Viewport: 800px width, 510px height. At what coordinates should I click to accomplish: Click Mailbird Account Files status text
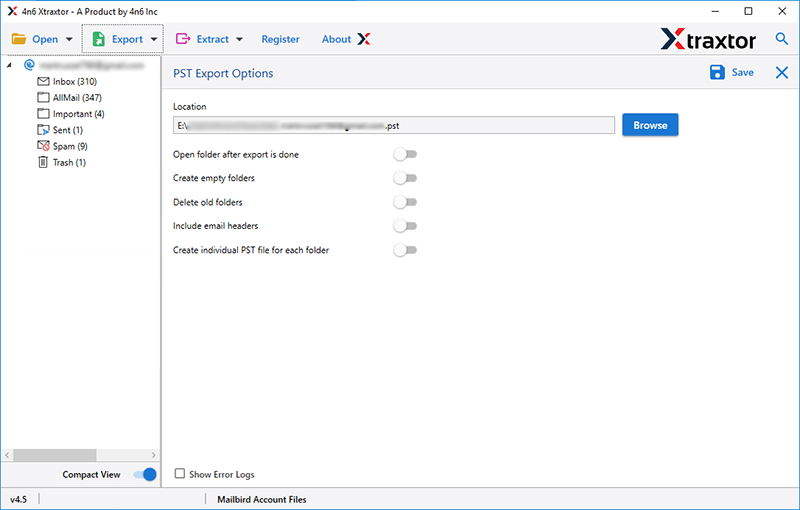coord(262,500)
